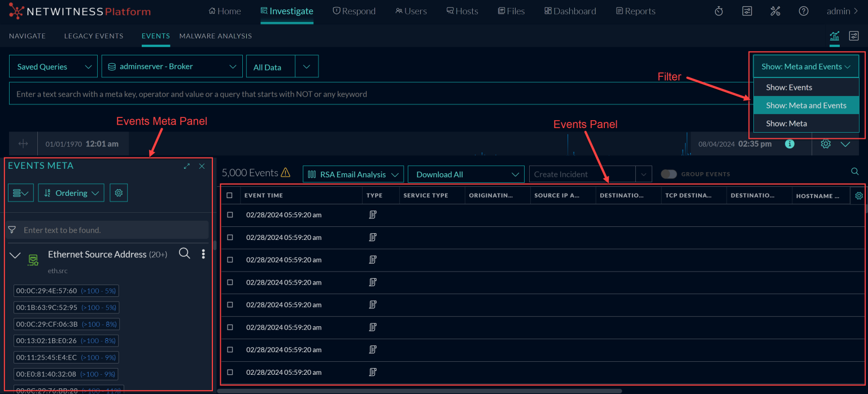Select Show: Meta from the filter menu
The width and height of the screenshot is (868, 394).
tap(786, 124)
